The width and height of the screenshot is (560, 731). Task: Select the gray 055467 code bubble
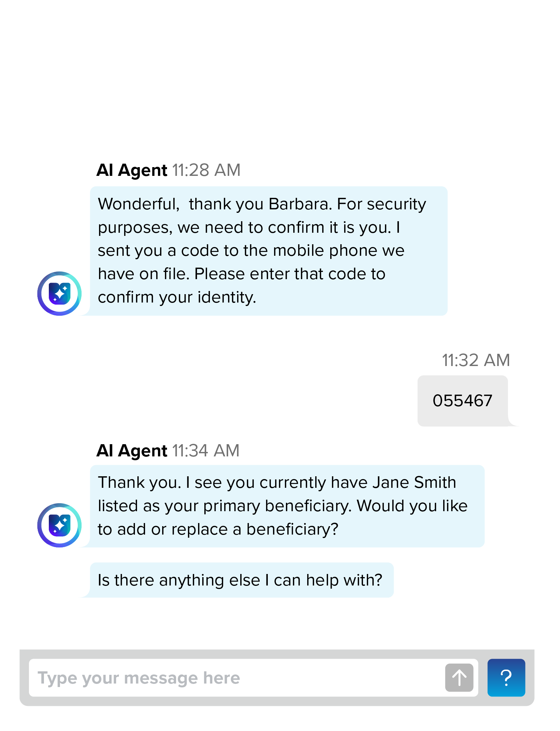(463, 401)
